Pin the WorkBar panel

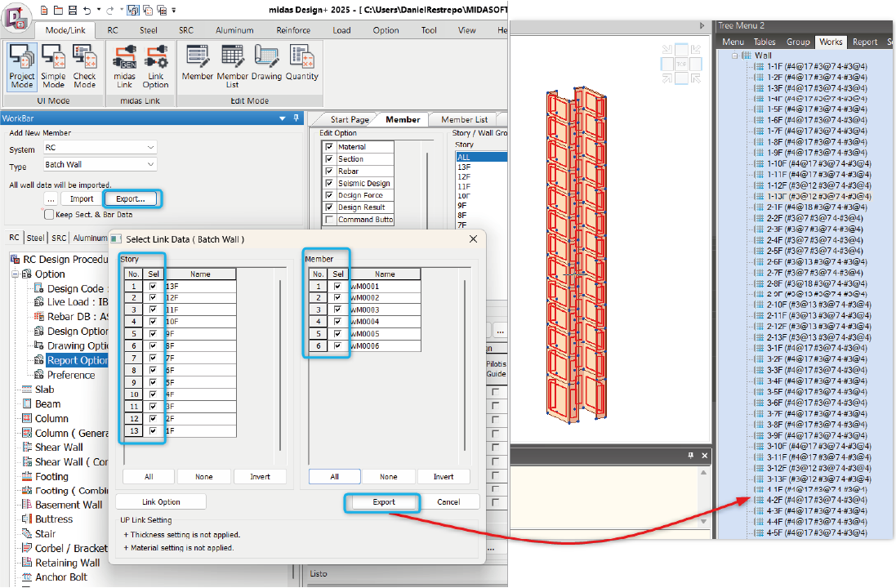296,118
